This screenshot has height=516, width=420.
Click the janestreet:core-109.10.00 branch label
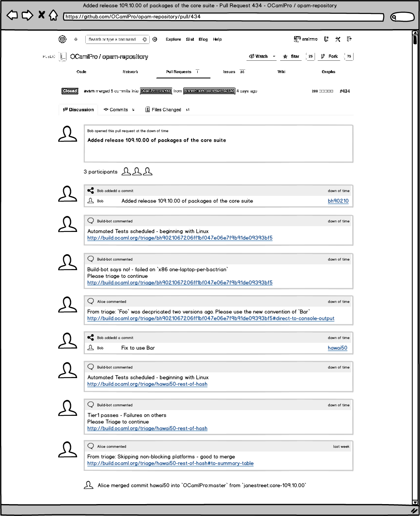click(209, 91)
